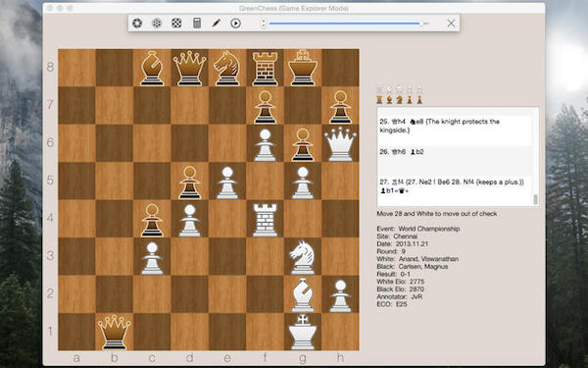The image size is (588, 368).
Task: Open the calculator icon in the toolbar
Action: click(197, 24)
